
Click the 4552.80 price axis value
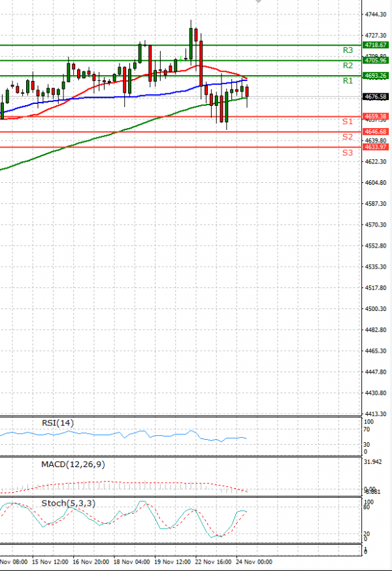click(x=376, y=246)
